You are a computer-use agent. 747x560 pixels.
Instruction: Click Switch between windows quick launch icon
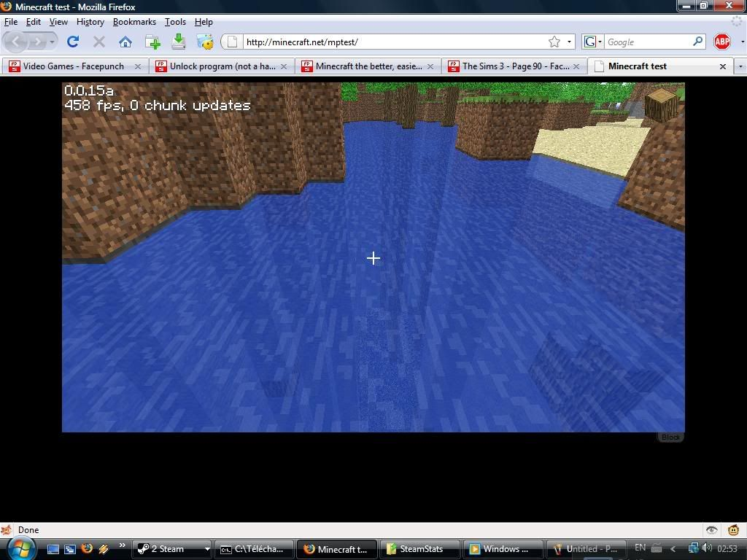click(70, 549)
